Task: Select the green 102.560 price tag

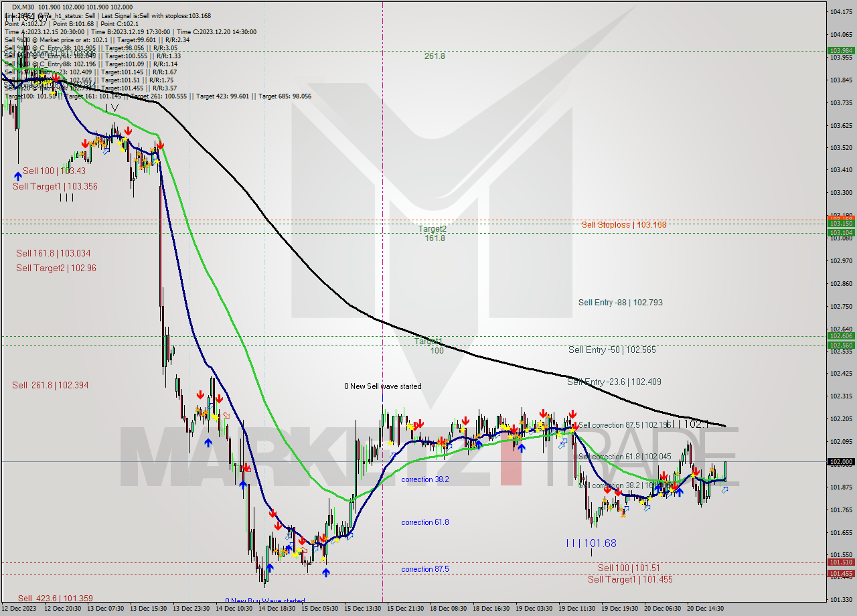Action: click(841, 345)
